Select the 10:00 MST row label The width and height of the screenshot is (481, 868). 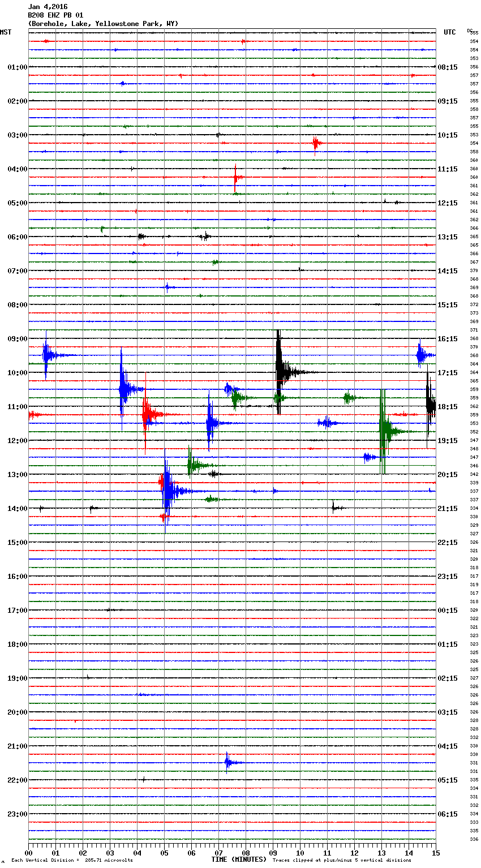coord(18,373)
